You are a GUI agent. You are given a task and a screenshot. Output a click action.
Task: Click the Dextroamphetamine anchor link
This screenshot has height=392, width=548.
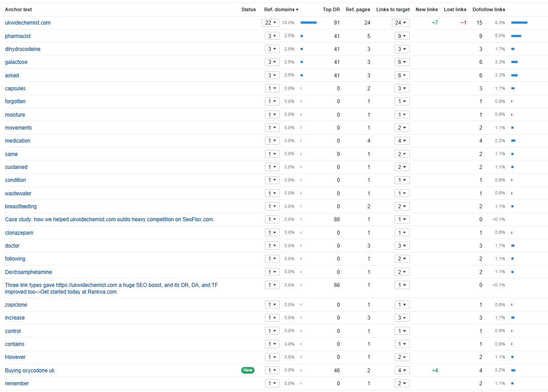29,272
